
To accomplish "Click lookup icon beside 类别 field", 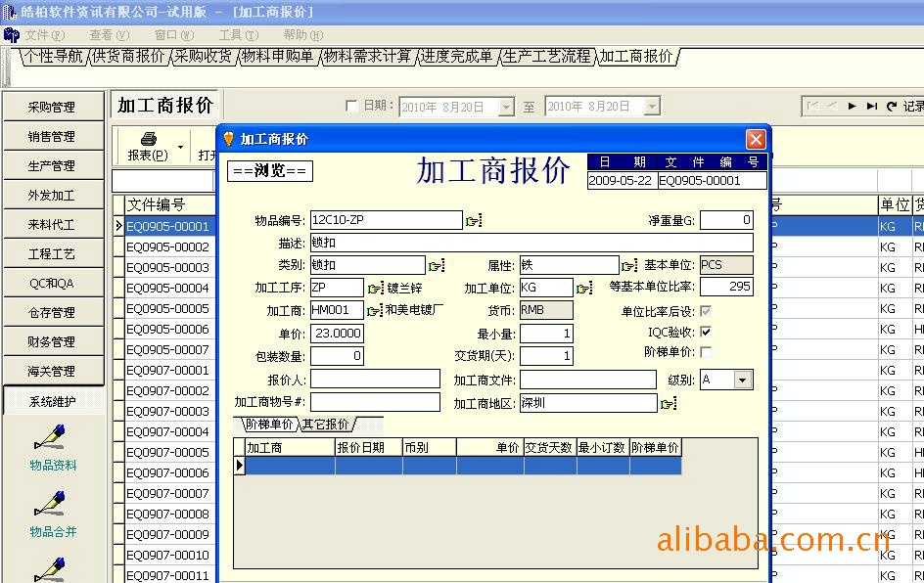I will click(x=437, y=266).
